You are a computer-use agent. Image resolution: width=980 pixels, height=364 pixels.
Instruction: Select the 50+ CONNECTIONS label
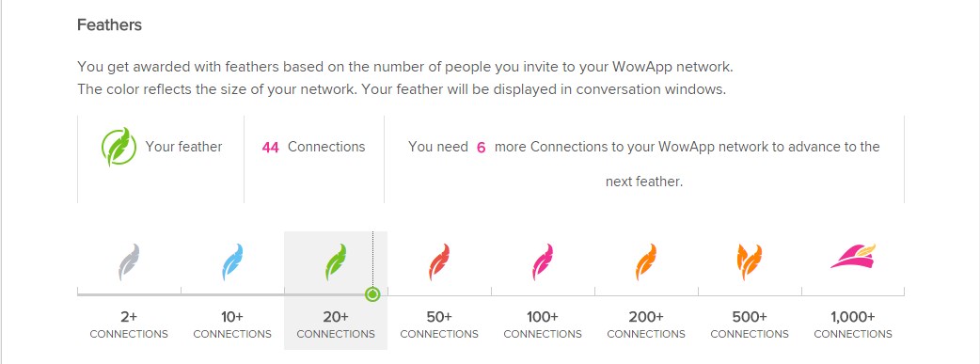(x=439, y=325)
